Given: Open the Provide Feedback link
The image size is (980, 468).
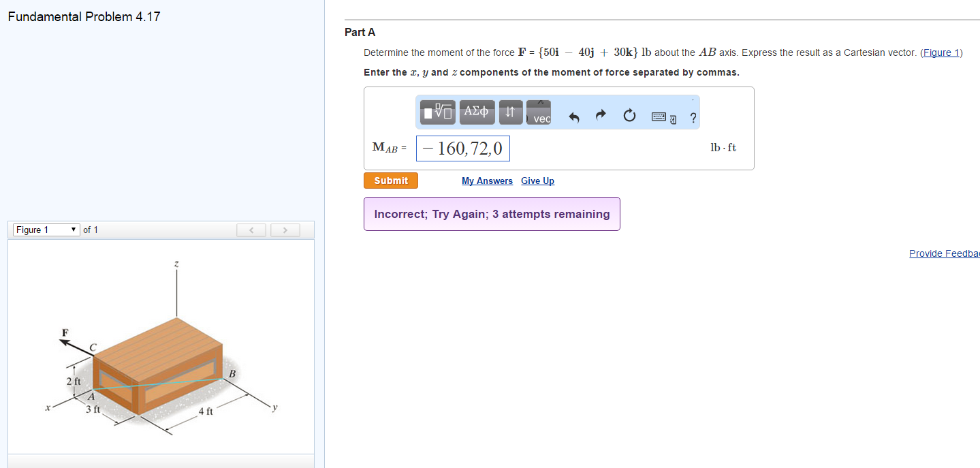Looking at the screenshot, I should [x=944, y=253].
